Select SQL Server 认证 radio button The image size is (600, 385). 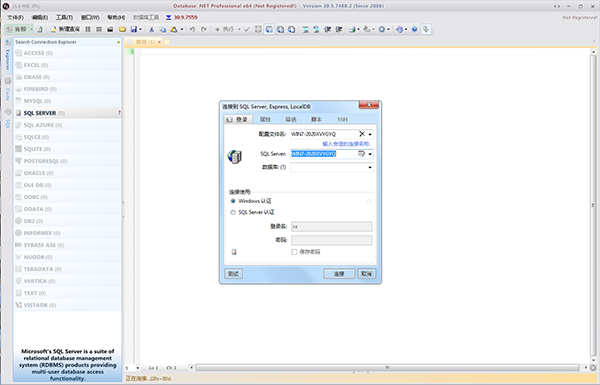233,212
